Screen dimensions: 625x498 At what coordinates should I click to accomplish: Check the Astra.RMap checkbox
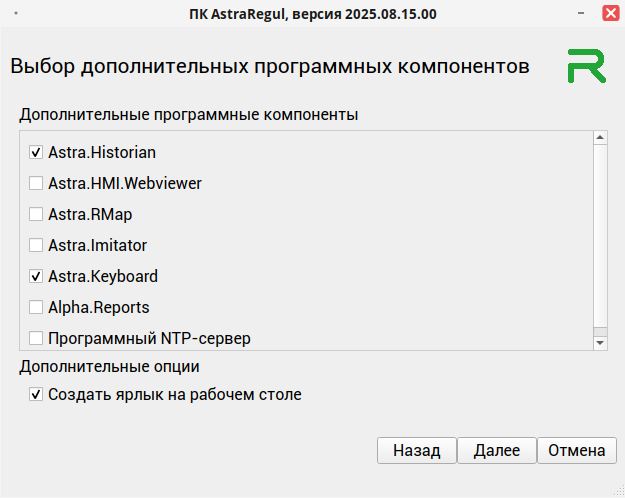pos(36,215)
